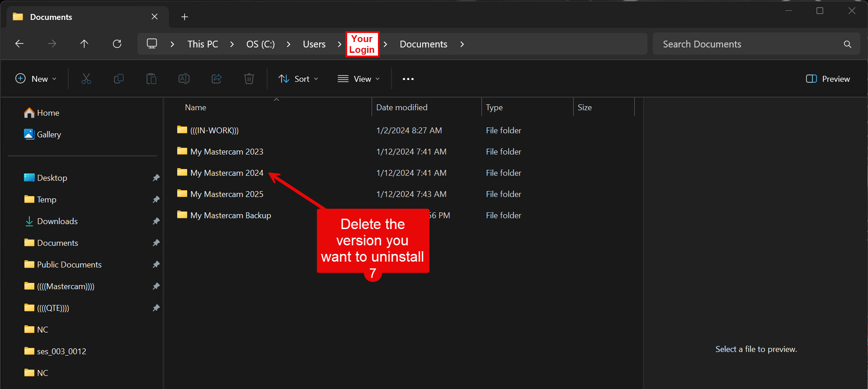
Task: Toggle the Preview pane
Action: 828,79
